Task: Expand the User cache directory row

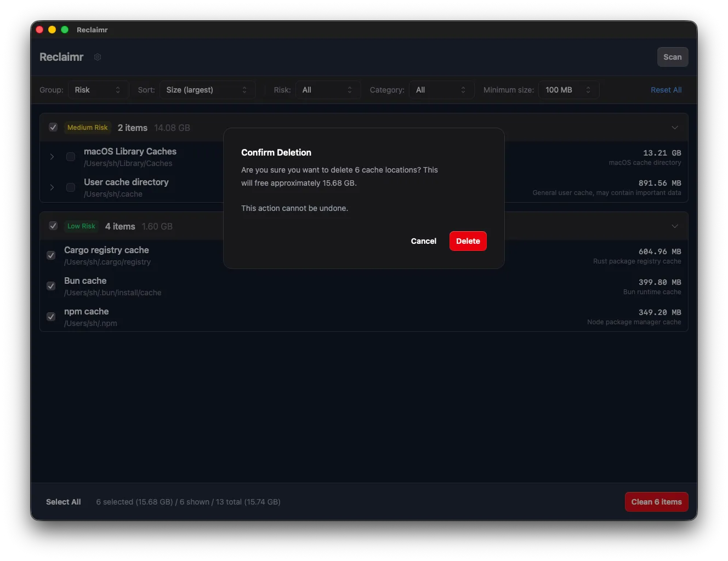Action: pos(52,187)
